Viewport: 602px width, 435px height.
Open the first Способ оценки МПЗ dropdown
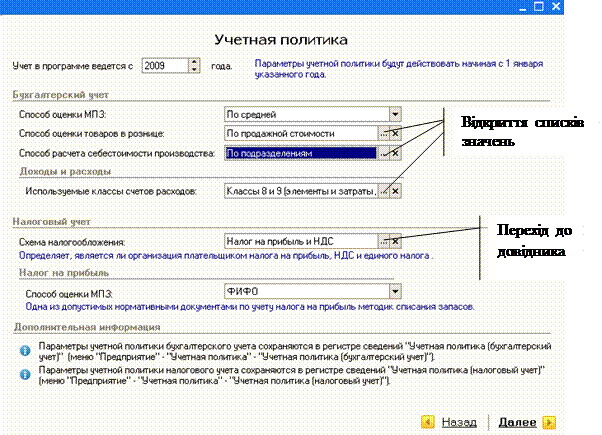click(395, 115)
